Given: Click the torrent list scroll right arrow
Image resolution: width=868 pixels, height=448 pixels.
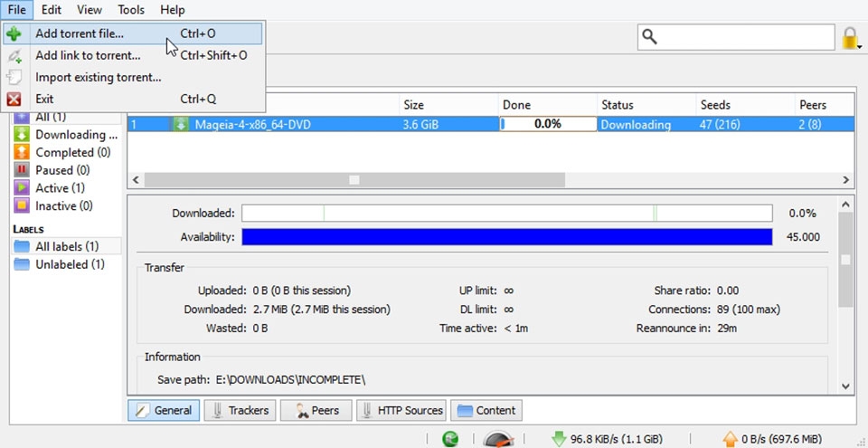Looking at the screenshot, I should point(845,179).
